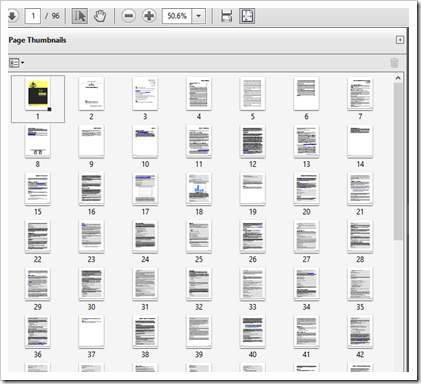Open the zoom level dropdown arrow
The image size is (421, 384).
pos(199,16)
